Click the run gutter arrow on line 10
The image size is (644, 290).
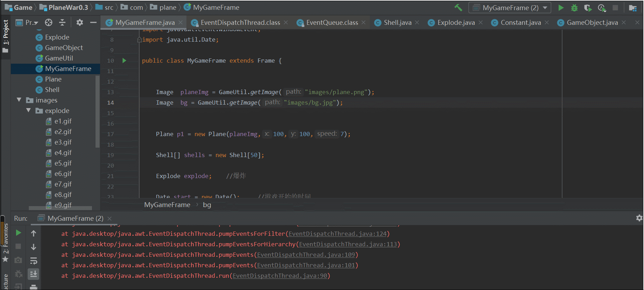click(124, 61)
